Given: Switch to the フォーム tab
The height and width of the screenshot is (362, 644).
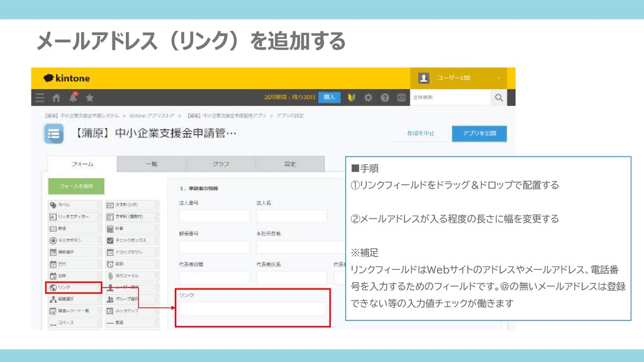Looking at the screenshot, I should tap(82, 164).
